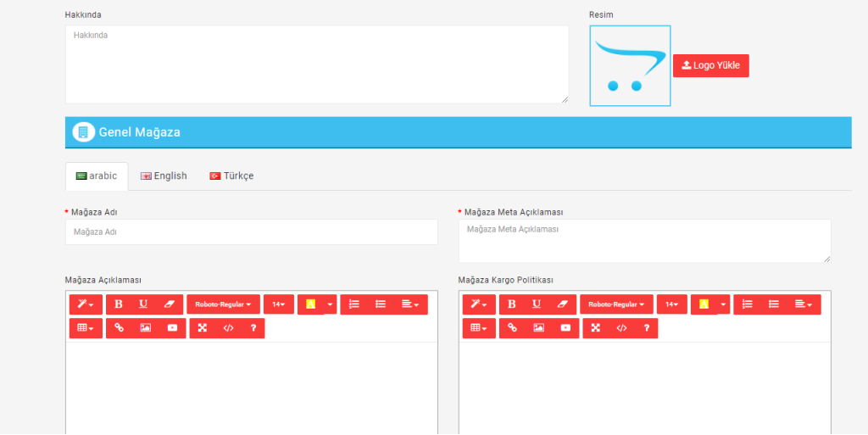Viewport: 868px width, 435px height.
Task: Open help in Mağaza Kargo Politikası editor
Action: pos(646,328)
